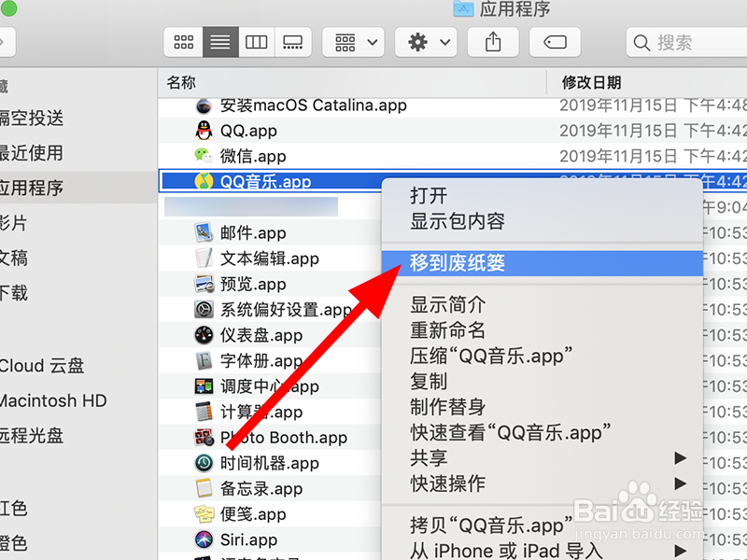Click the 预览.app icon

pos(204,285)
